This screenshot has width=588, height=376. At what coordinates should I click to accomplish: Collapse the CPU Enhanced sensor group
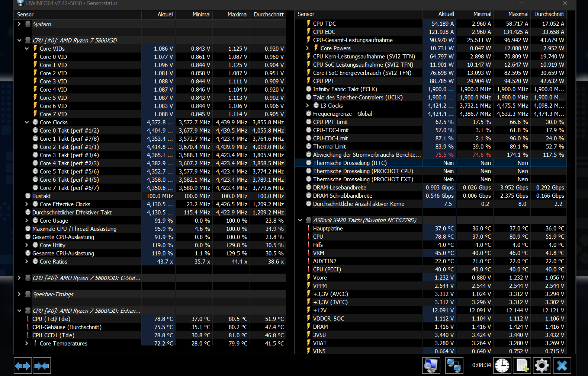(19, 310)
